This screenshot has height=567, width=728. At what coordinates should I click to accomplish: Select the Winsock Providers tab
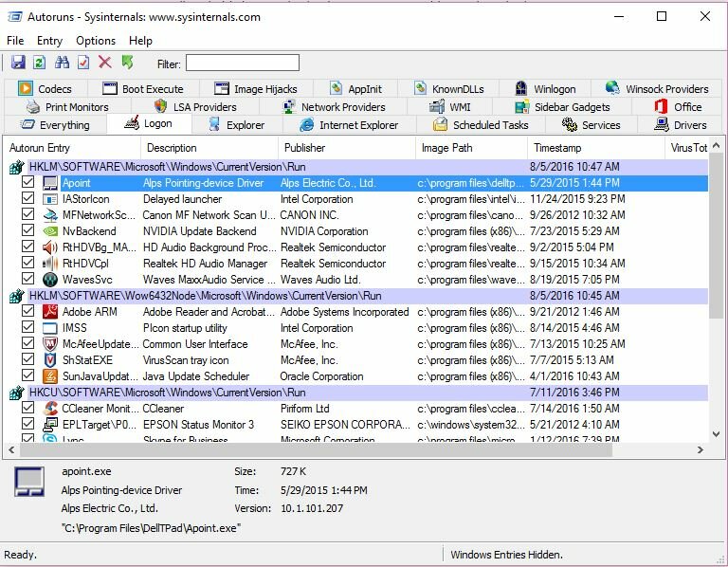(657, 89)
